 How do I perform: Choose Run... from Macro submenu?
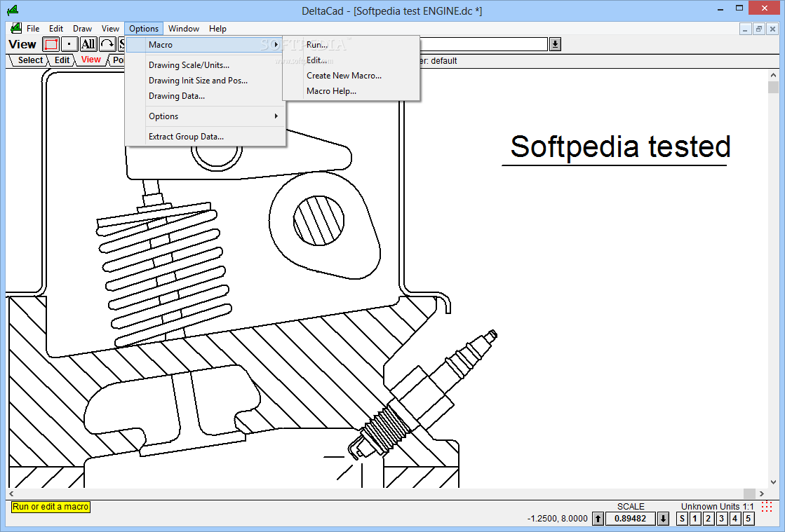(351, 44)
